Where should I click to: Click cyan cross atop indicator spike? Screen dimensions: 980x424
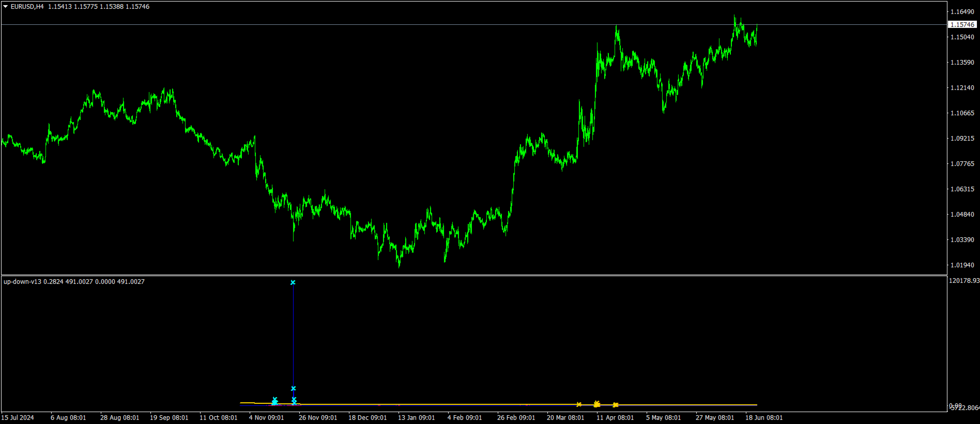pos(293,282)
